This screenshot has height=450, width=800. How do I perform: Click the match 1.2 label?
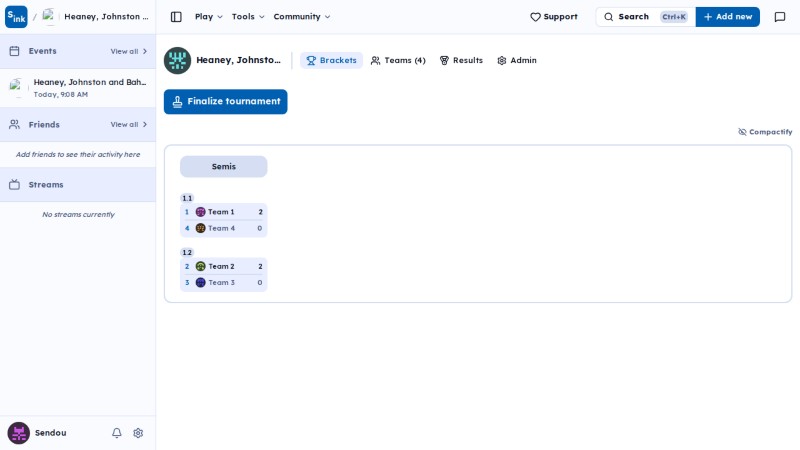[x=187, y=253]
